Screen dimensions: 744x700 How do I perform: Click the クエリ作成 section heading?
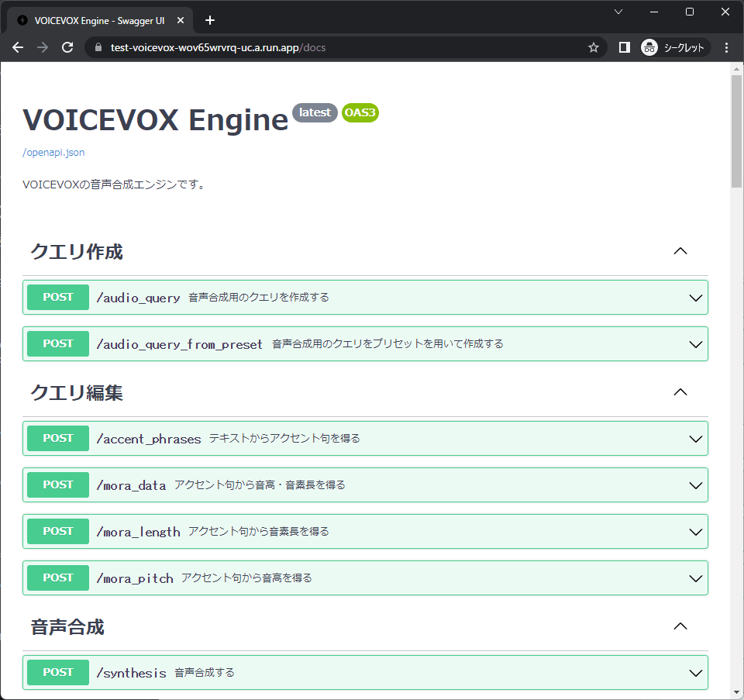click(77, 251)
